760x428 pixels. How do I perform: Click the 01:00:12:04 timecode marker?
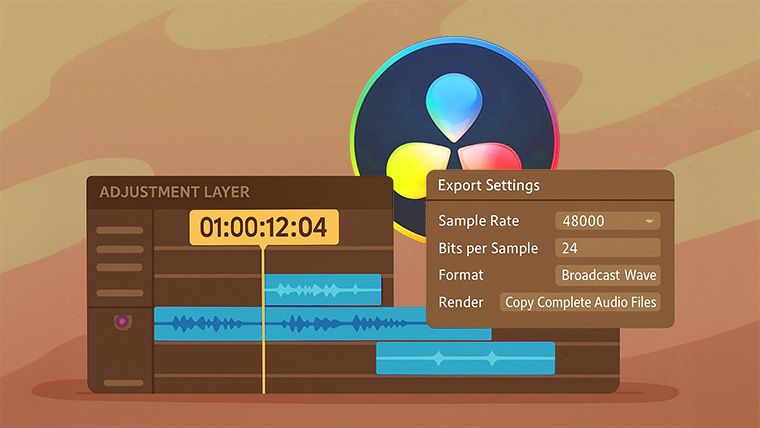[x=264, y=227]
